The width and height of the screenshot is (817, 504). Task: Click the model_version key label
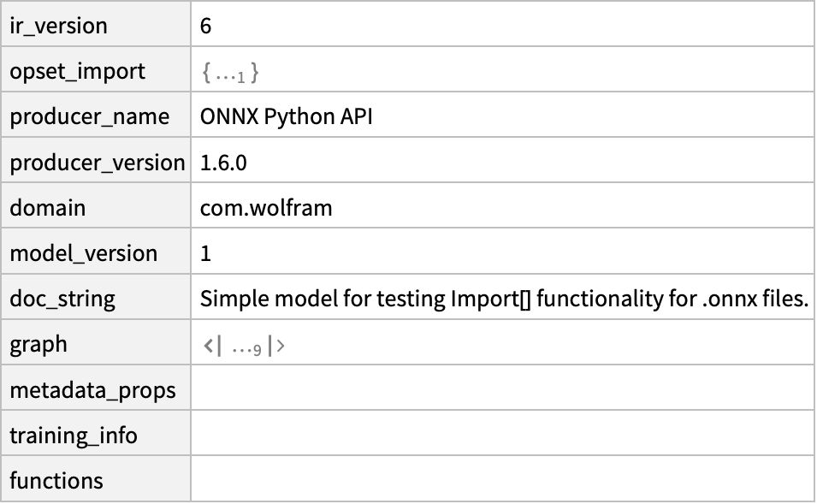(83, 254)
